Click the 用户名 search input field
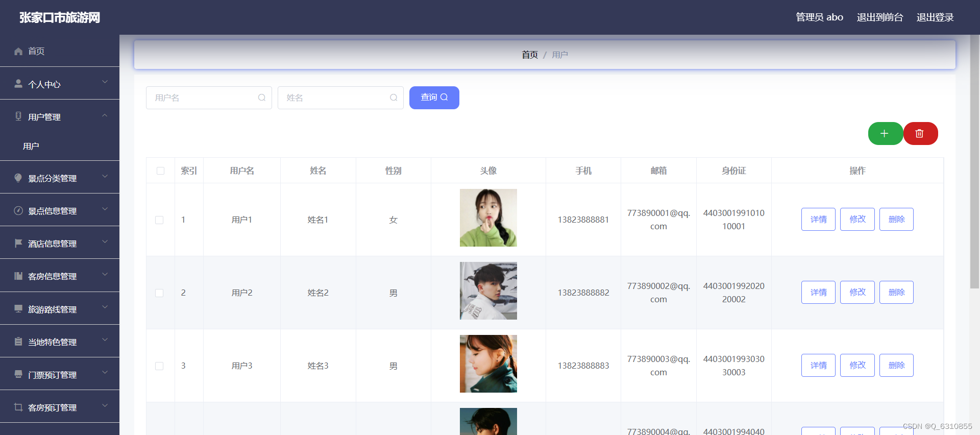Viewport: 980px width, 435px height. pos(209,98)
